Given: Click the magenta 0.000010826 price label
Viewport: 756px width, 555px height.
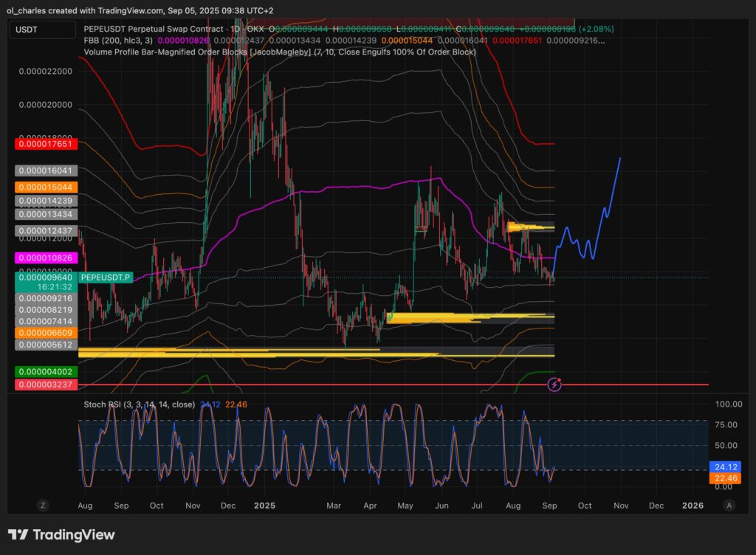Looking at the screenshot, I should (x=44, y=258).
